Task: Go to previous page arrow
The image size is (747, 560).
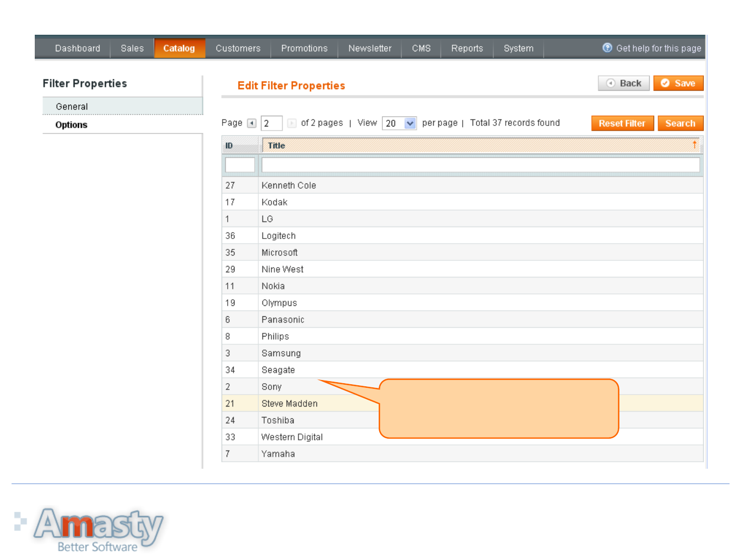Action: [x=252, y=123]
